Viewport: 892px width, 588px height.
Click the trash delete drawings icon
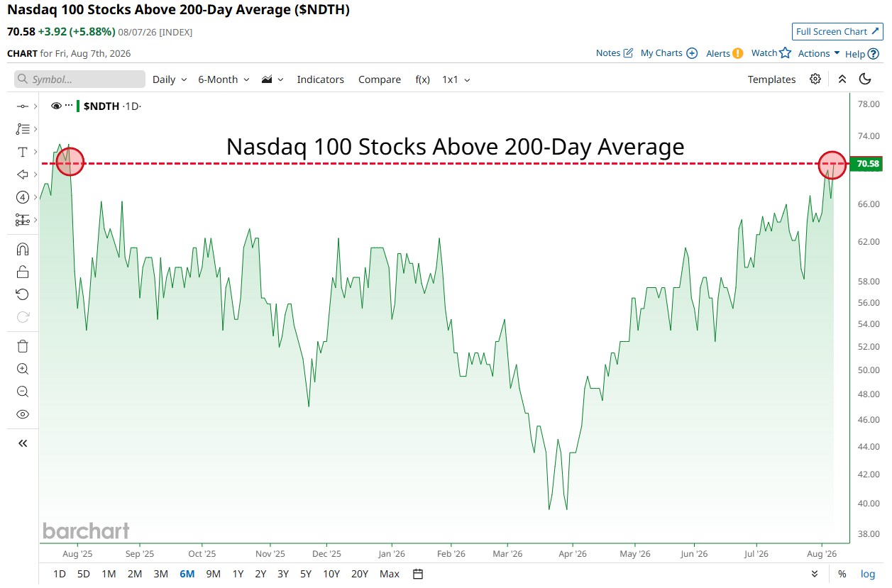click(x=23, y=346)
